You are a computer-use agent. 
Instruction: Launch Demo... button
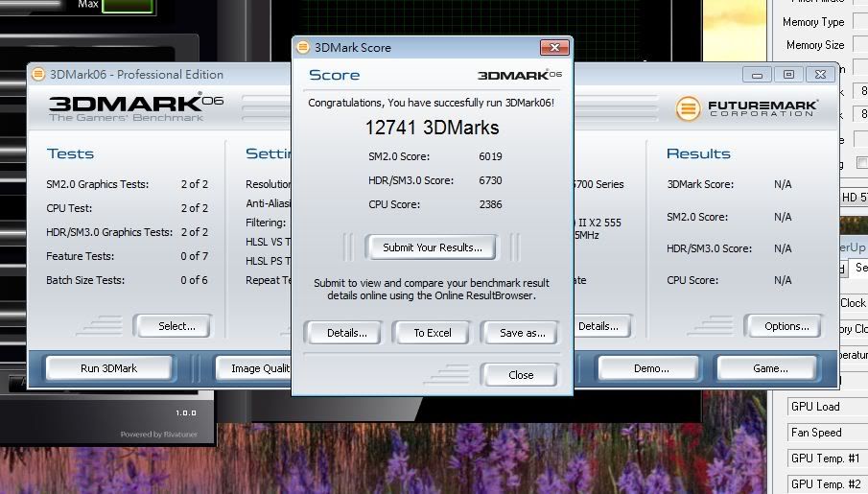(x=651, y=368)
